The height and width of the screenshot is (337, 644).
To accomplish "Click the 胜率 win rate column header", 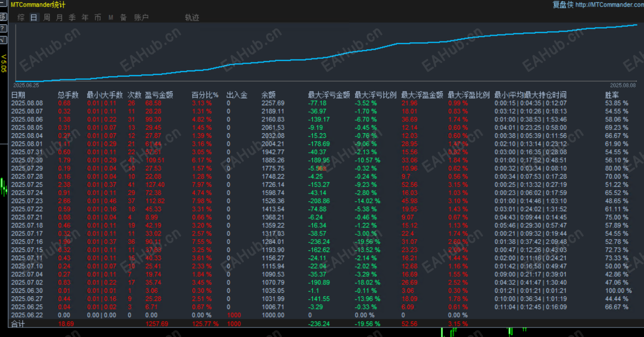I will click(x=612, y=95).
